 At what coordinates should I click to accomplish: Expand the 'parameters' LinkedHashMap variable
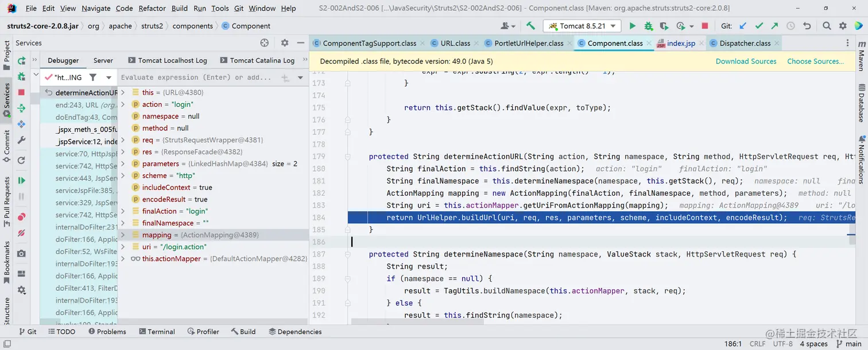[x=123, y=164]
